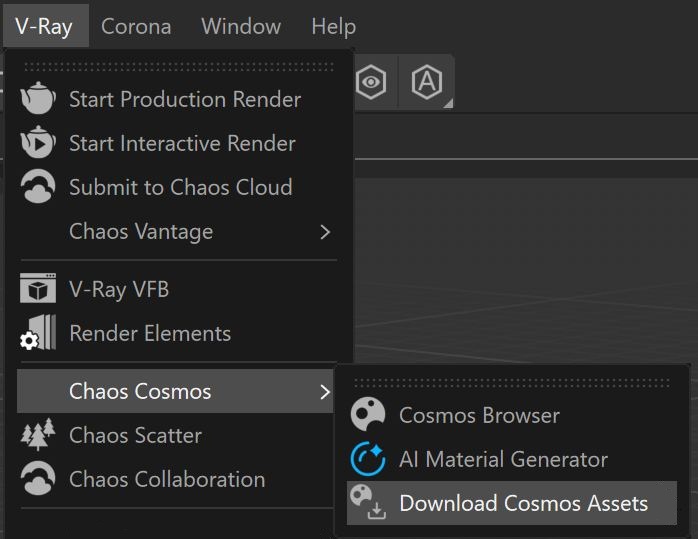The height and width of the screenshot is (539, 698).
Task: Click the hexagon A toolbar icon
Action: pyautogui.click(x=427, y=82)
